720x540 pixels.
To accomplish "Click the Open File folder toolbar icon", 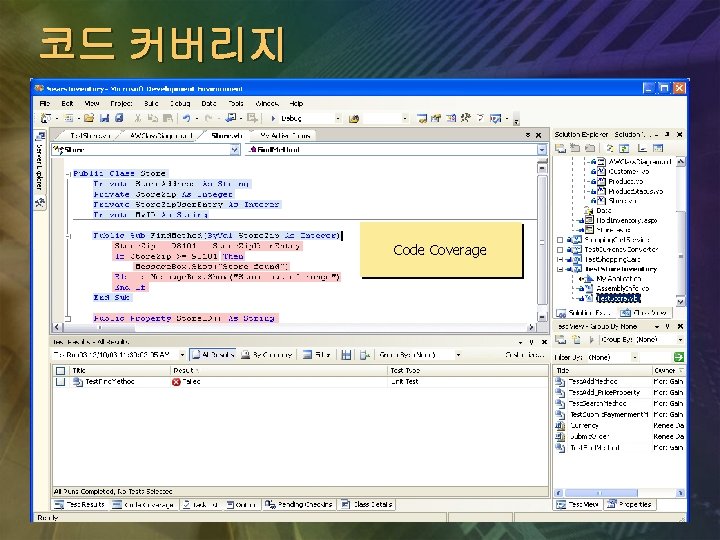I will click(89, 118).
